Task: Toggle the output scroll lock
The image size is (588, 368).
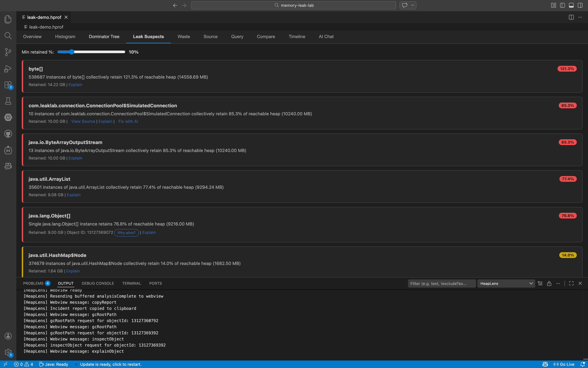Action: coord(549,283)
